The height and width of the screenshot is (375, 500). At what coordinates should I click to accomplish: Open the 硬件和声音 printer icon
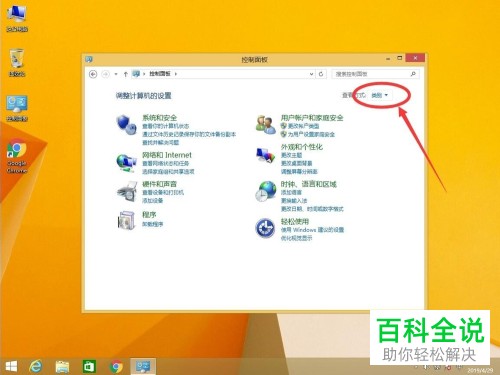tap(127, 191)
